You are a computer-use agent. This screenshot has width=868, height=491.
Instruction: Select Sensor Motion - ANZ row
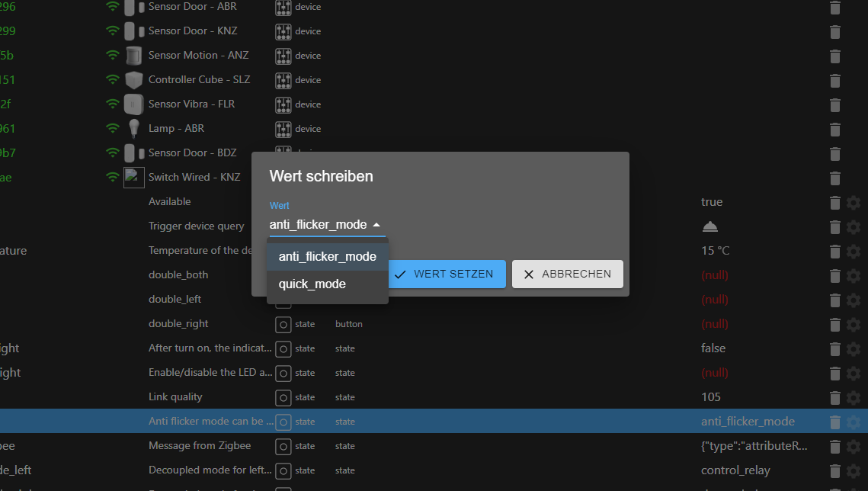pos(434,56)
